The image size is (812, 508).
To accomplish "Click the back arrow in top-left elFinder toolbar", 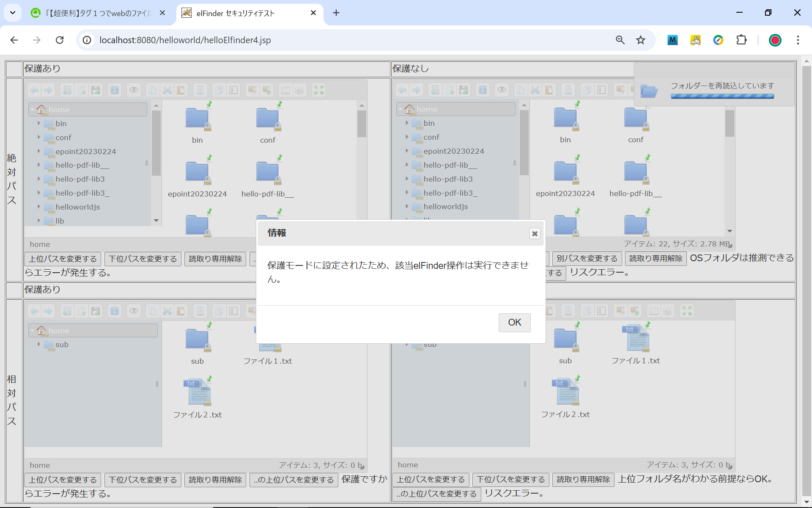I will (35, 90).
